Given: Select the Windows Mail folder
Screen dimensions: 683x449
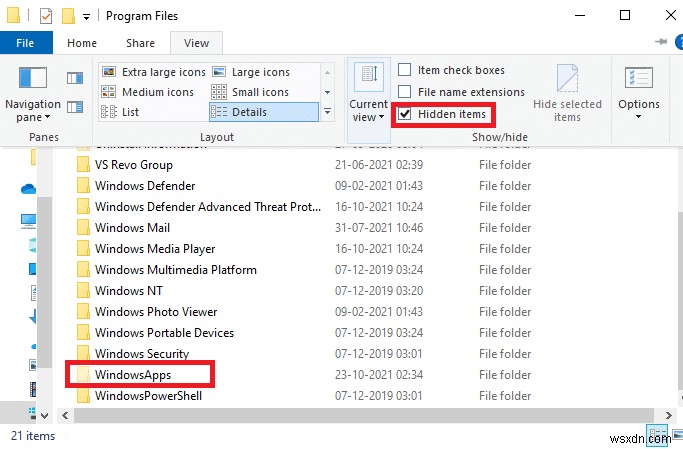Looking at the screenshot, I should (132, 227).
